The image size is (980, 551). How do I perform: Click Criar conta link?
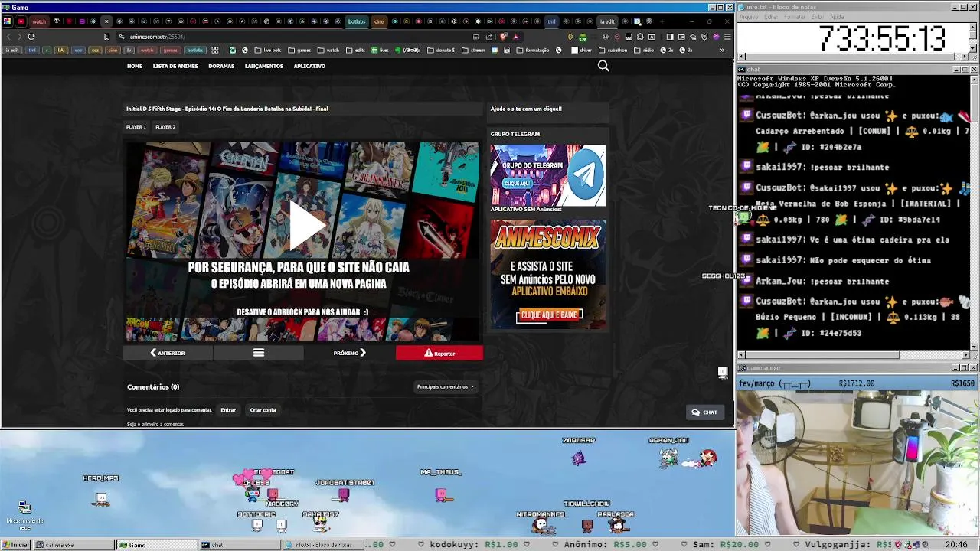pos(263,409)
